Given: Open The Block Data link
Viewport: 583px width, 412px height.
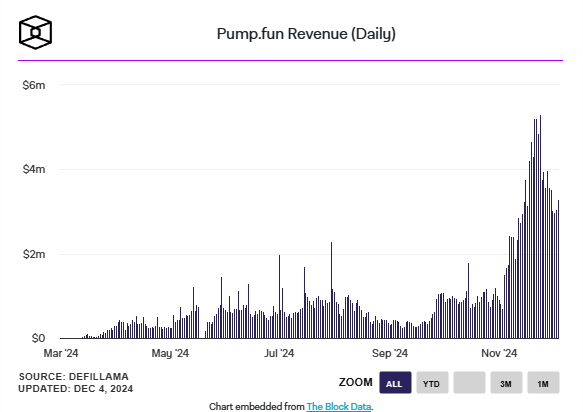Looking at the screenshot, I should pyautogui.click(x=338, y=406).
